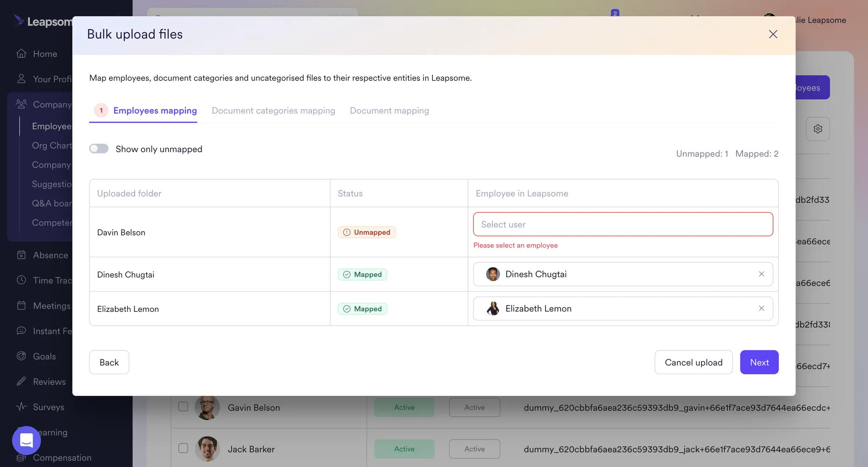Screen dimensions: 868x467
Task: Enable the Show only unmapped toggle
Action: 98,148
